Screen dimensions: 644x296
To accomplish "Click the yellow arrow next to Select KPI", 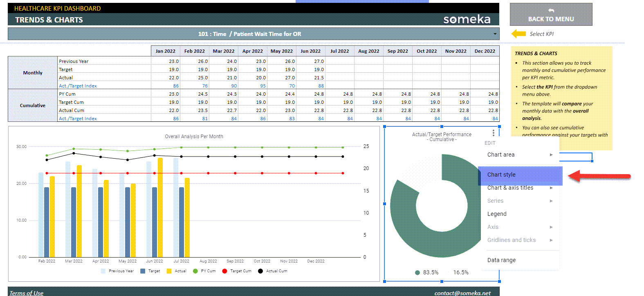I will point(518,34).
